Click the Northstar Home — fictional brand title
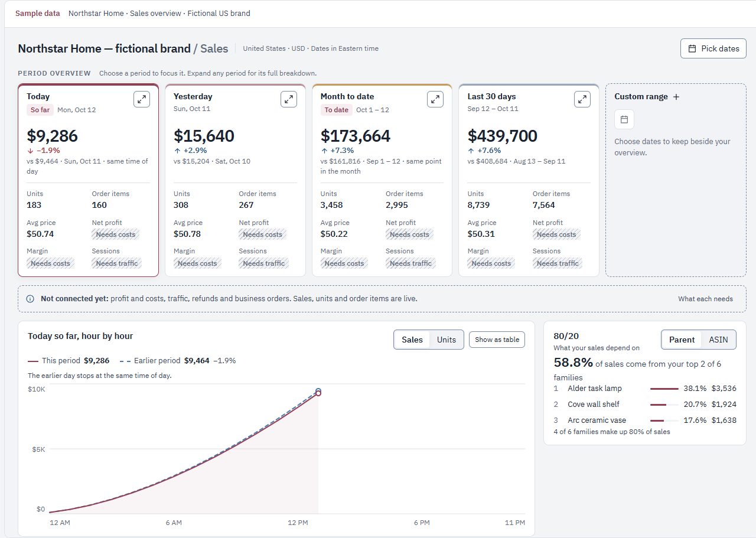This screenshot has height=538, width=756. coord(105,48)
